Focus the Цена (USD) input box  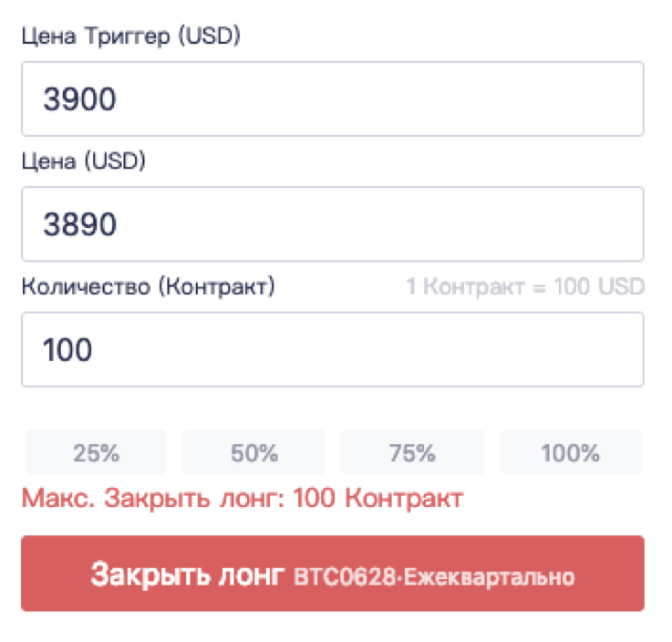(x=333, y=224)
